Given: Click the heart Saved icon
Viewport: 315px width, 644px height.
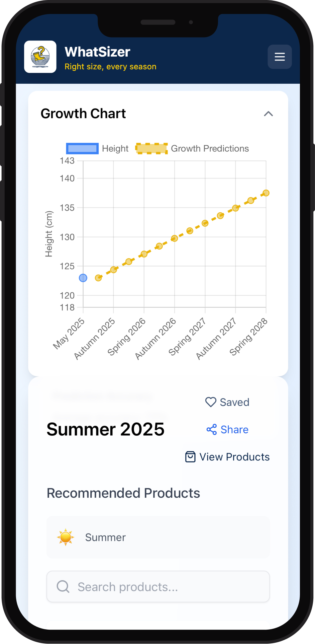Looking at the screenshot, I should (211, 402).
